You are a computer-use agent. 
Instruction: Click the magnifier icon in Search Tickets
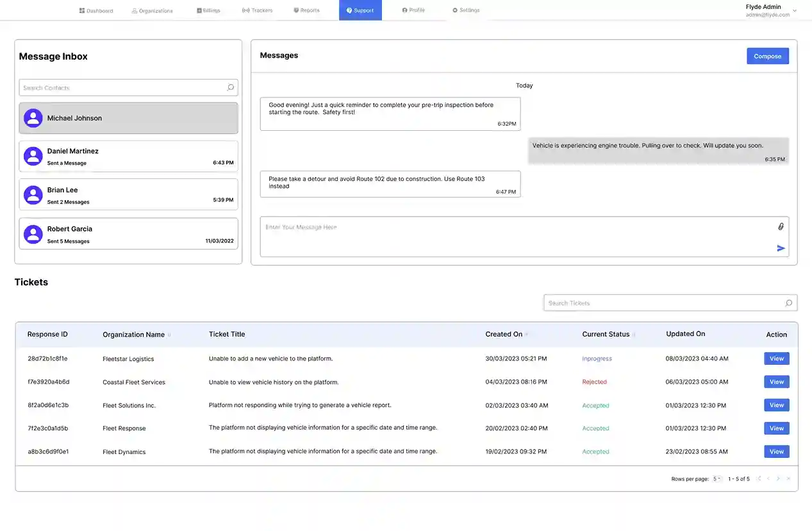coord(788,303)
